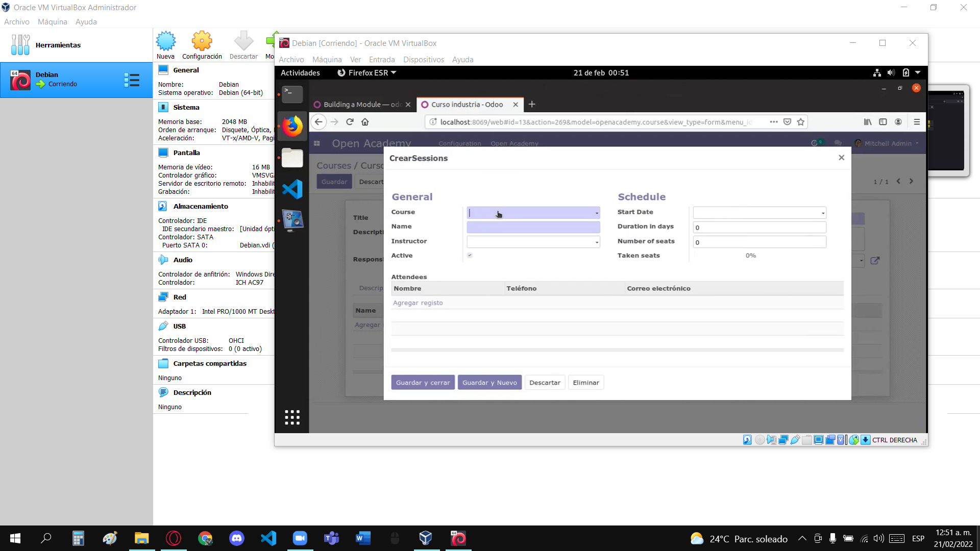Open new Firefox tab with plus

click(532, 104)
